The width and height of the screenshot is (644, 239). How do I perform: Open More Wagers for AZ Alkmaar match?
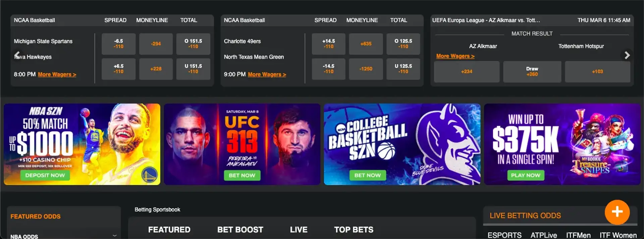point(455,56)
